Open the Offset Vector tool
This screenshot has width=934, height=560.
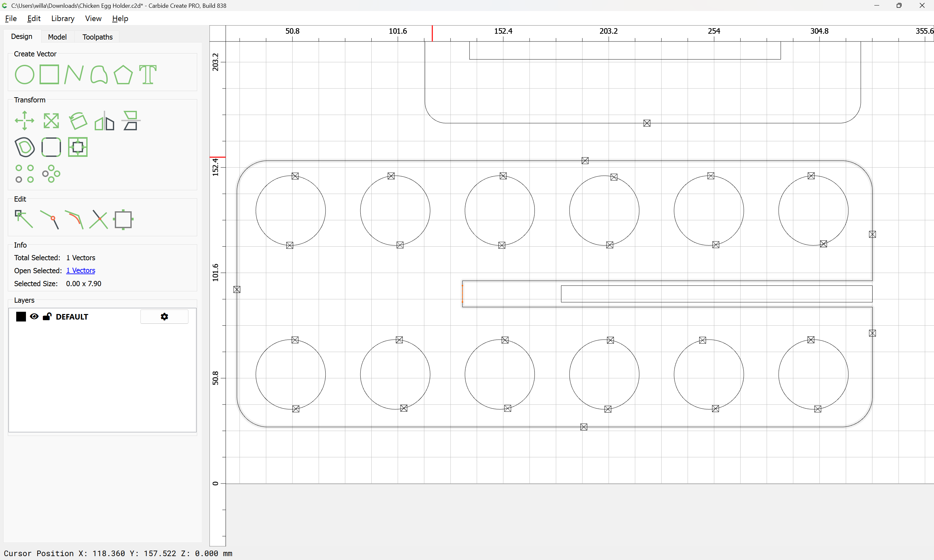tap(25, 147)
